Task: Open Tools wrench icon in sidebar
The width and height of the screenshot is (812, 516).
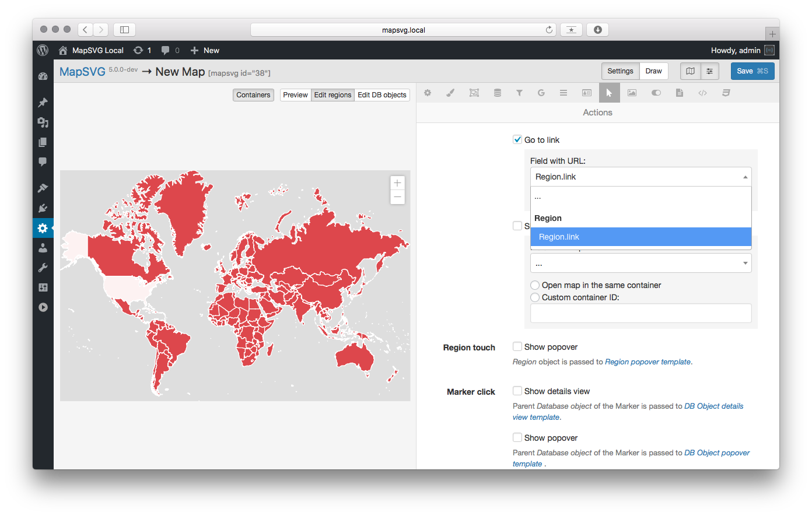Action: 43,268
